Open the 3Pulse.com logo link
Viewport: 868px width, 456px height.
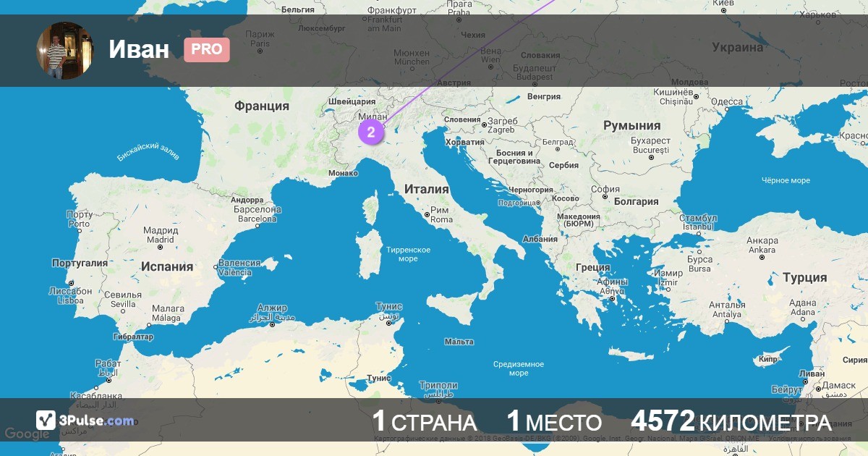click(85, 420)
